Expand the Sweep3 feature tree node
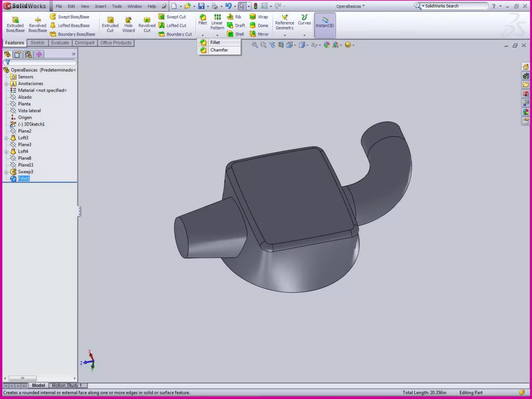Viewport: 532px width, 399px height. click(6, 172)
